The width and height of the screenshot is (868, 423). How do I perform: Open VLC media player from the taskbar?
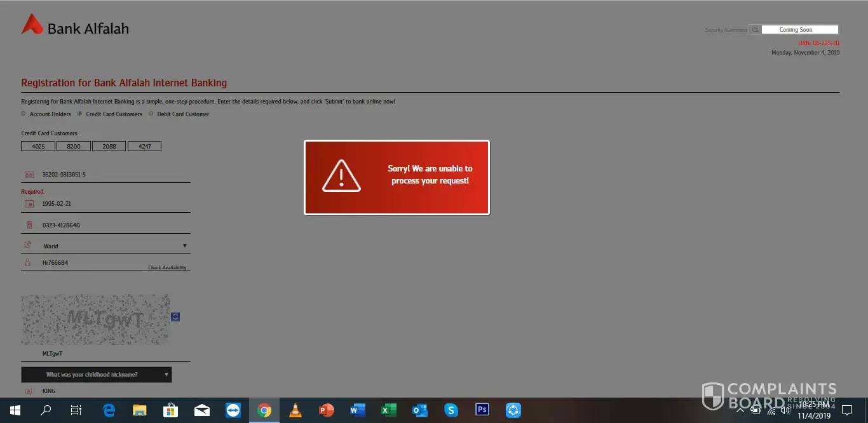coord(295,410)
